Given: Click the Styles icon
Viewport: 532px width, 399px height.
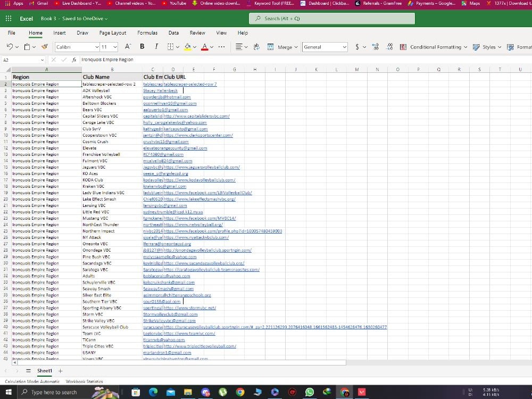Looking at the screenshot, I should tap(476, 47).
